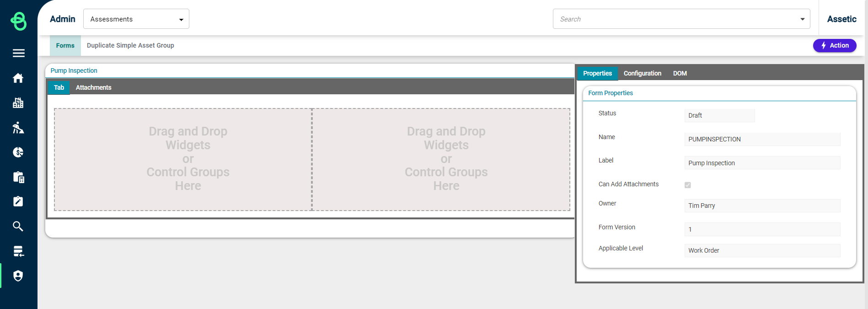This screenshot has width=868, height=309.
Task: Click the sidebar search magnifier icon
Action: tap(18, 226)
